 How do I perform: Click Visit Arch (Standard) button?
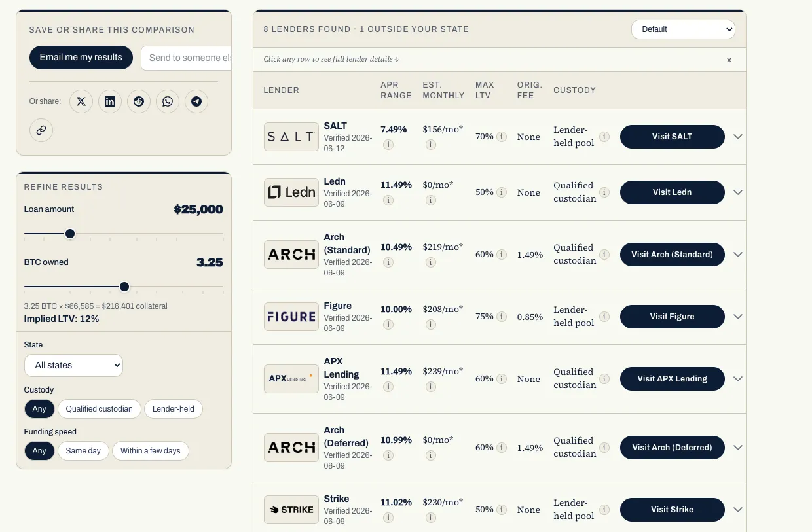673,255
